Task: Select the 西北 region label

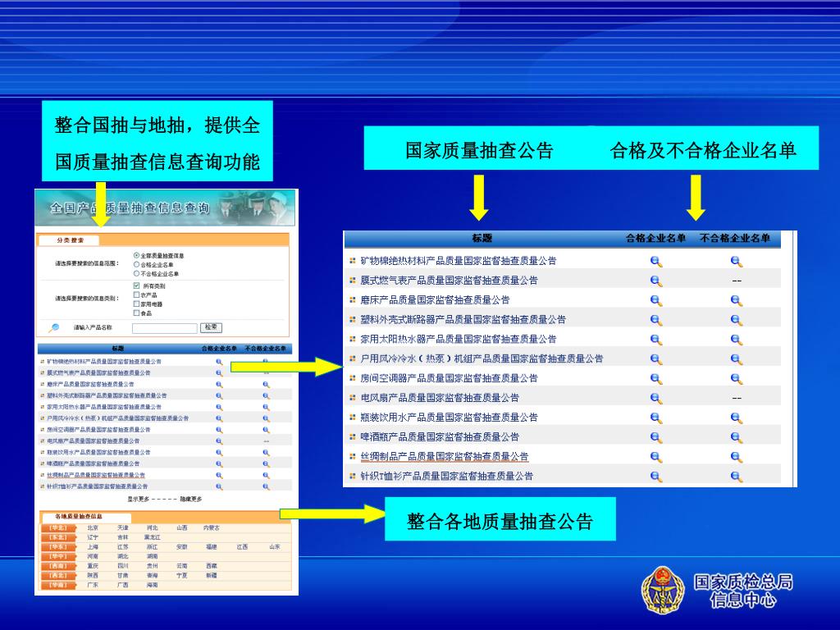Action: click(58, 575)
